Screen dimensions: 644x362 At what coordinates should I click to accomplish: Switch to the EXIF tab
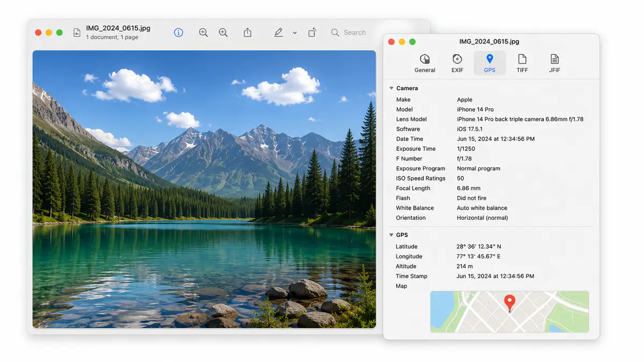coord(457,63)
